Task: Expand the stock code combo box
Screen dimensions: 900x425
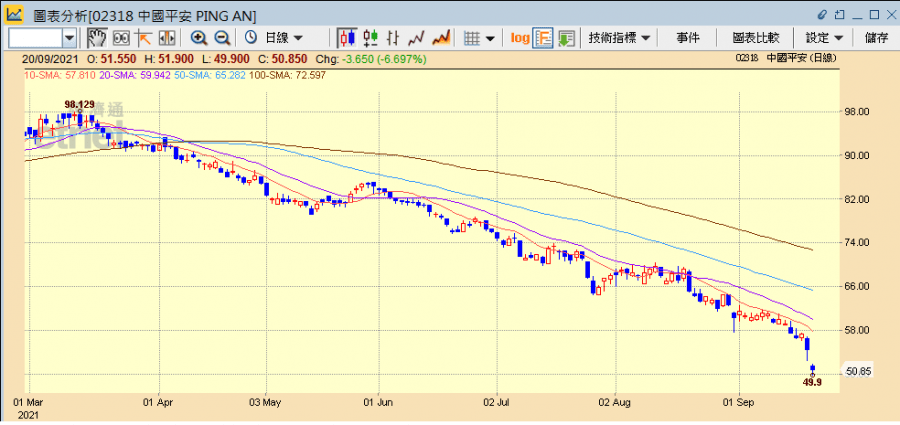Action: (x=69, y=37)
